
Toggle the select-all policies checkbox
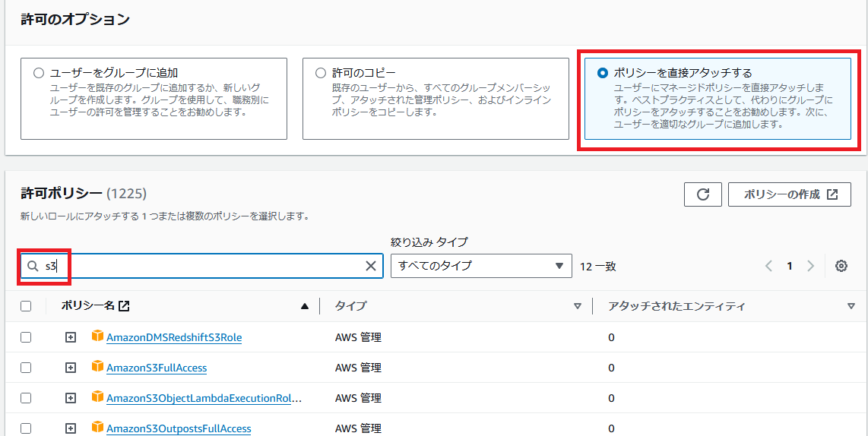pyautogui.click(x=26, y=306)
